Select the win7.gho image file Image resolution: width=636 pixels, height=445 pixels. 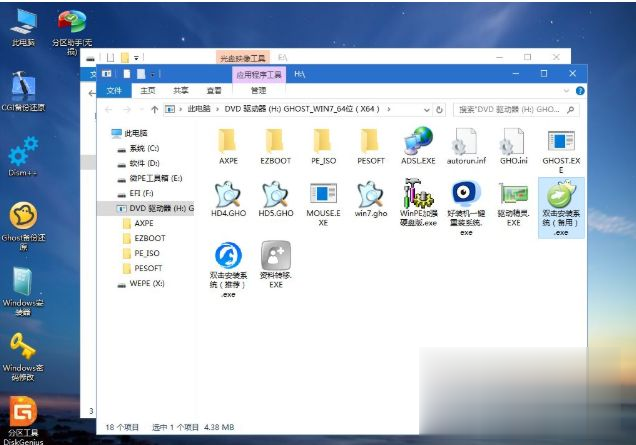pos(370,199)
